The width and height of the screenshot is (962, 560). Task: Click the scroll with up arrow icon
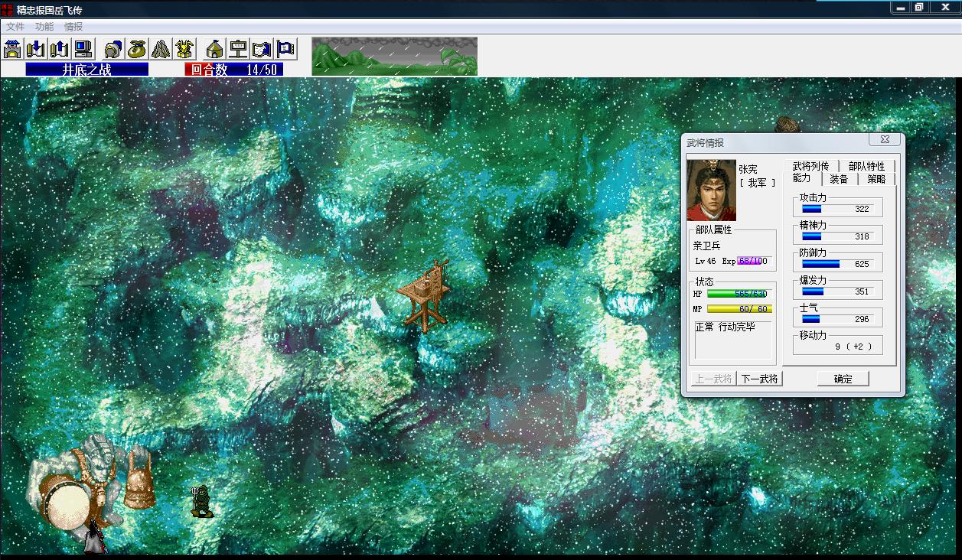click(59, 49)
